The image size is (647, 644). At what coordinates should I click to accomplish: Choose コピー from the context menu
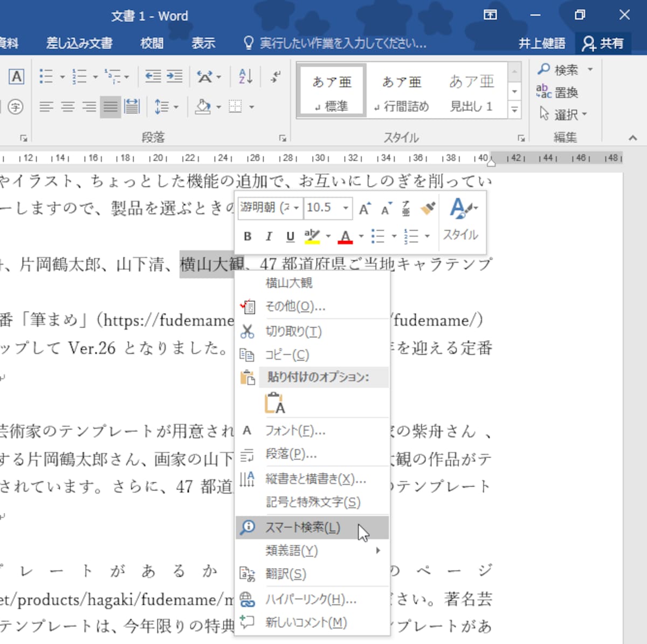312,355
